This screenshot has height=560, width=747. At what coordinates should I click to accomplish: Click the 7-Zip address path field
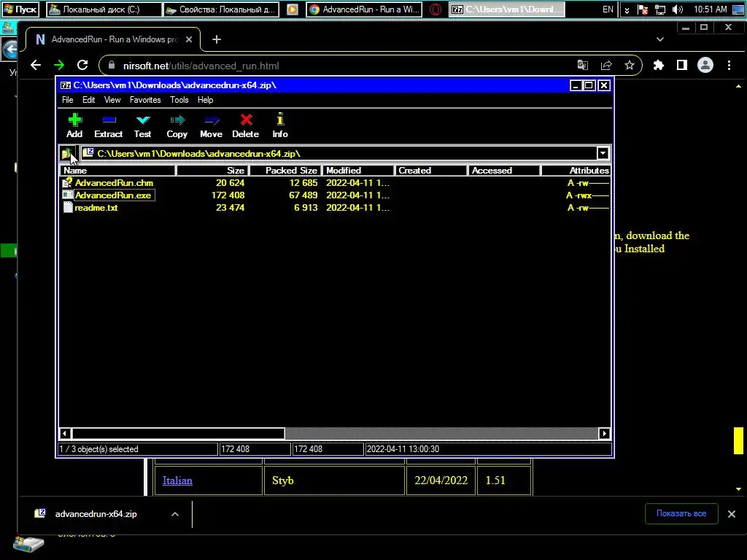coord(338,153)
